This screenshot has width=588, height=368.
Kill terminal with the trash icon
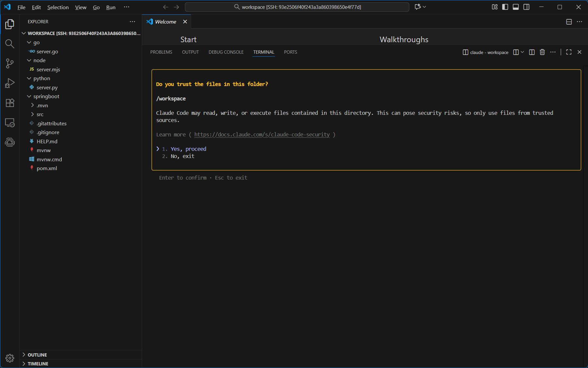coord(542,52)
